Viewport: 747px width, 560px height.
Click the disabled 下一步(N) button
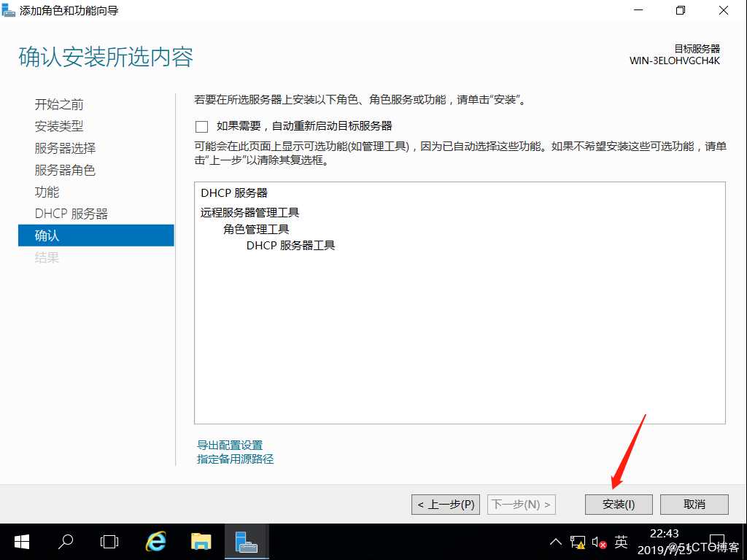click(x=521, y=505)
